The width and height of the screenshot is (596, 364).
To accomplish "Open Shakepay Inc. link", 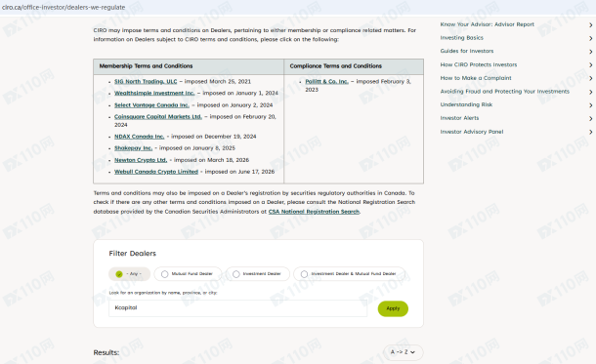I will tap(133, 148).
